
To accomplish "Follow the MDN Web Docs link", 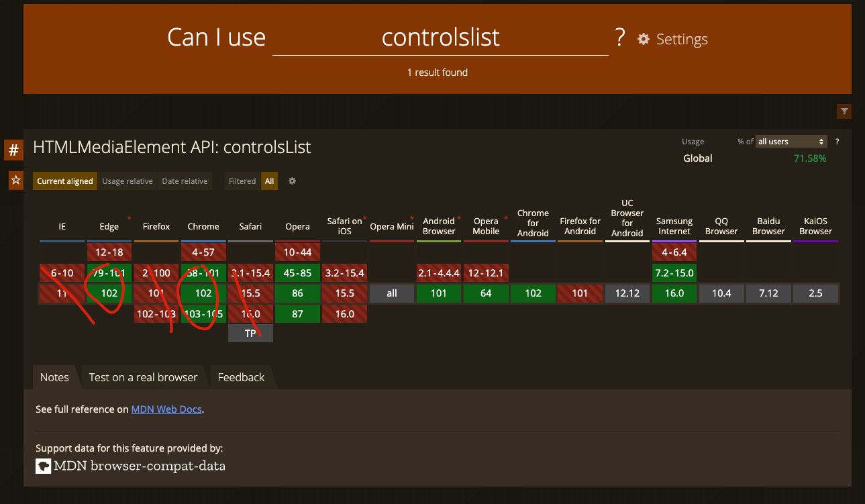I will tap(166, 409).
